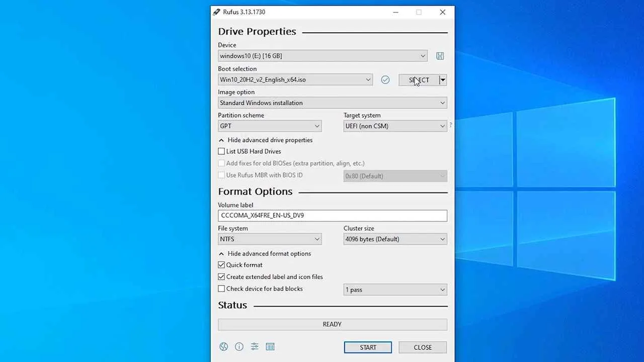The image size is (644, 362).
Task: Open the Partition scheme dropdown
Action: point(270,126)
